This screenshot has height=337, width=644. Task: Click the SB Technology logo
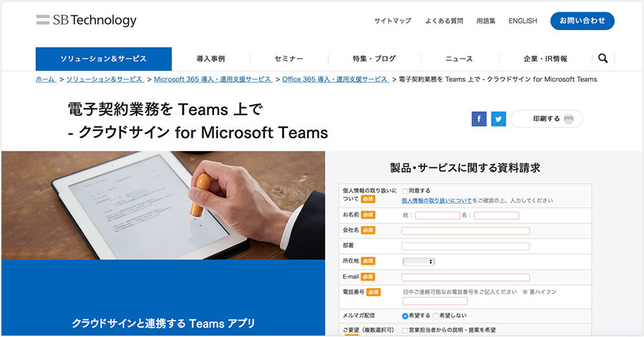tap(87, 20)
